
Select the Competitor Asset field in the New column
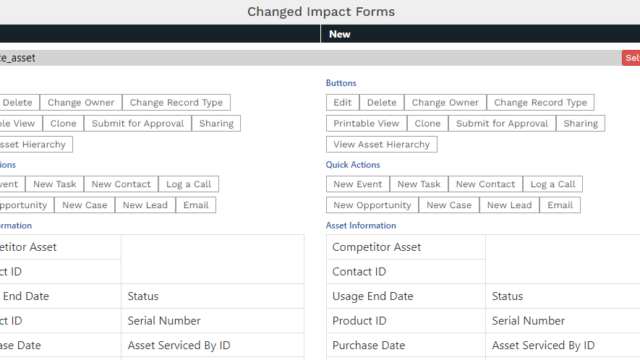(x=406, y=247)
